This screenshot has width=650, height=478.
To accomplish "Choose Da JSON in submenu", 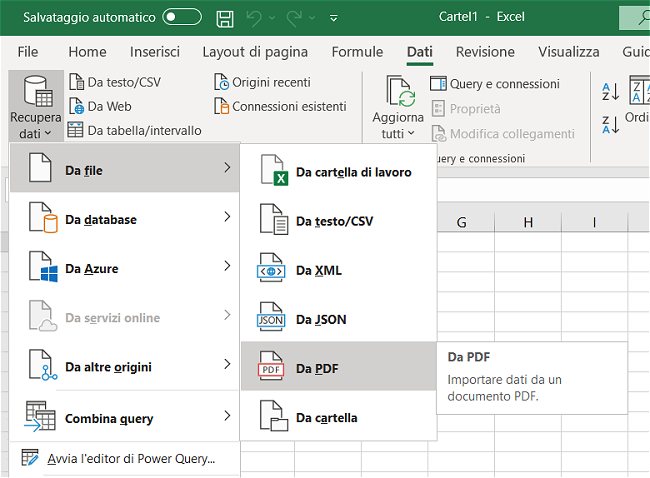I will pos(339,318).
